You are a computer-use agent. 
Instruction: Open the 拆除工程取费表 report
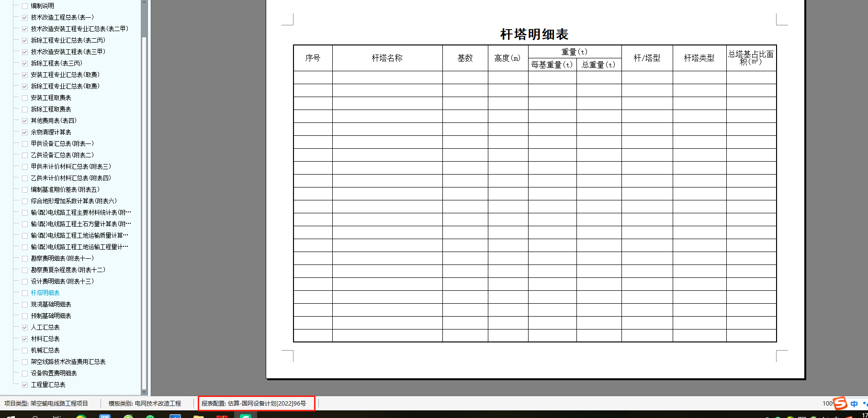pyautogui.click(x=51, y=109)
